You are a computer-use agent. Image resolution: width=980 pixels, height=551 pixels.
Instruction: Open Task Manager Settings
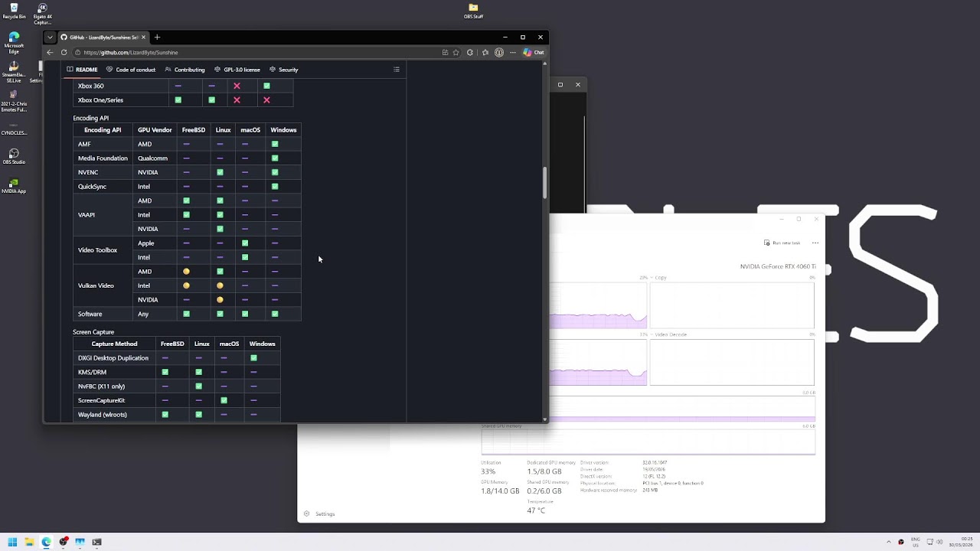coord(320,514)
